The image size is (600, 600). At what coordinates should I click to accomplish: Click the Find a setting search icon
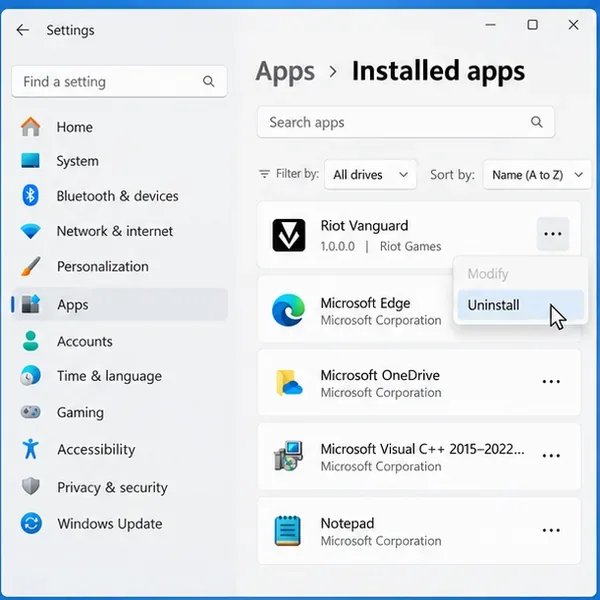209,81
